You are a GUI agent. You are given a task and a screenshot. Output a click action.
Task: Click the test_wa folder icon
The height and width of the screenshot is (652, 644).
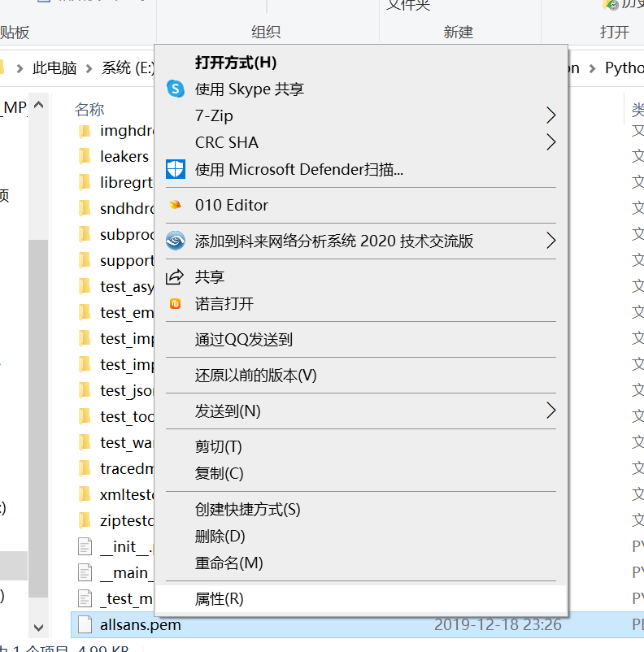[85, 442]
